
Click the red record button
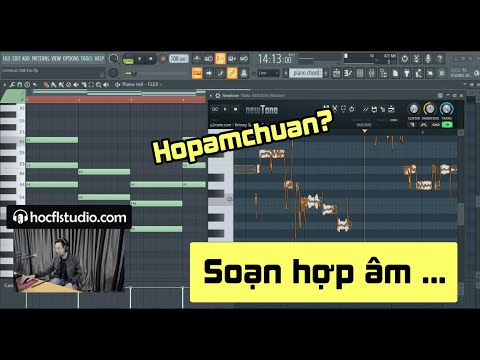pyautogui.click(x=163, y=59)
